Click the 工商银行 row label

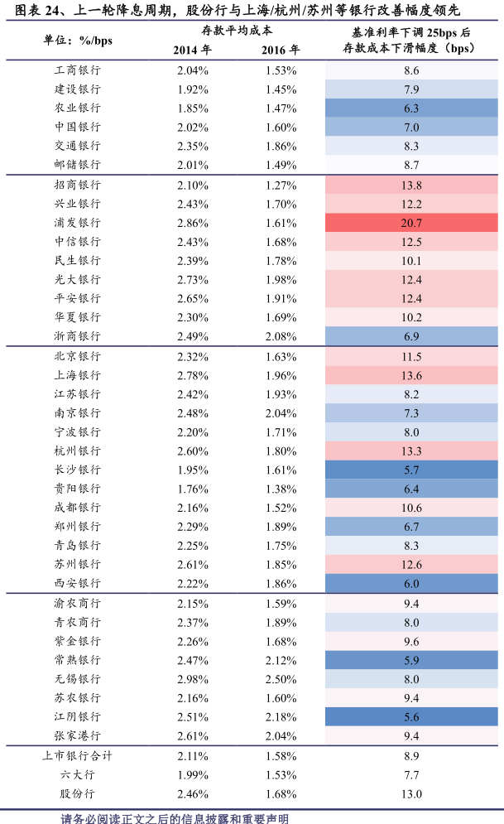77,70
